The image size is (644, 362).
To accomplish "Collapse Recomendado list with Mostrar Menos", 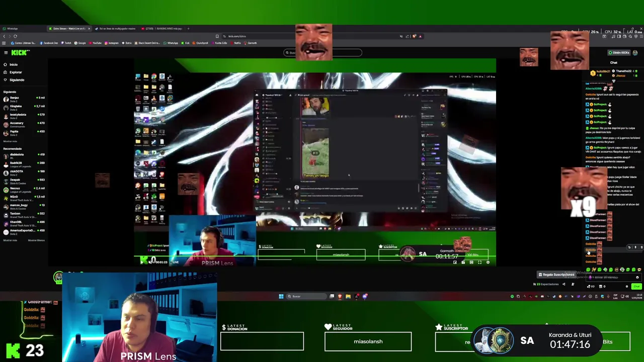I will tap(36, 240).
